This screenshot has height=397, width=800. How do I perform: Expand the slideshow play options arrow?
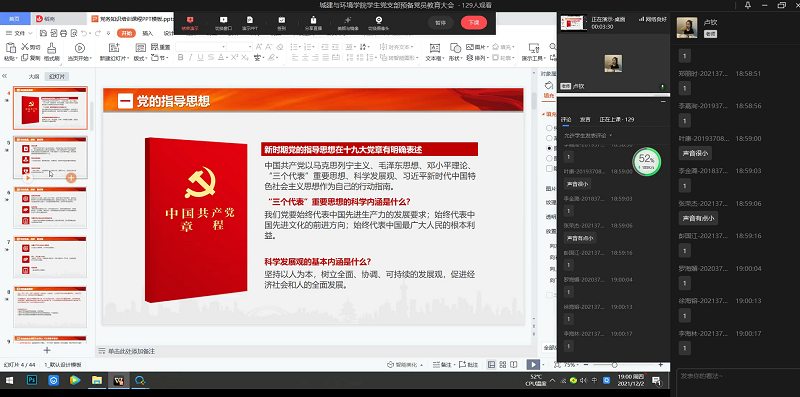pyautogui.click(x=544, y=364)
